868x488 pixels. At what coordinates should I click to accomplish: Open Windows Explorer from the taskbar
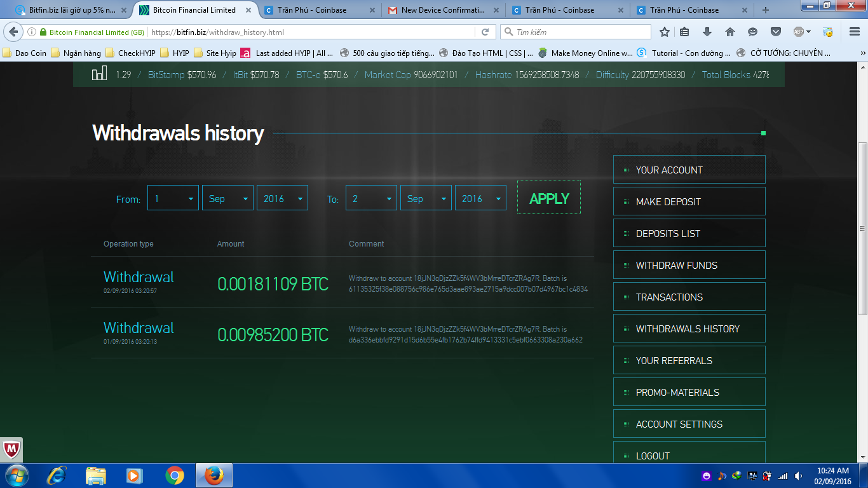(96, 475)
